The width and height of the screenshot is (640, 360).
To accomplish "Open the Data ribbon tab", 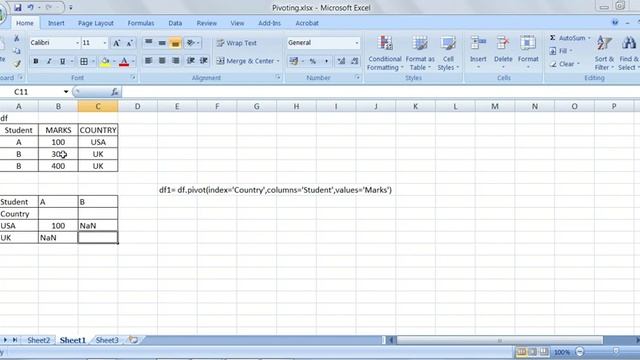I will [x=175, y=23].
